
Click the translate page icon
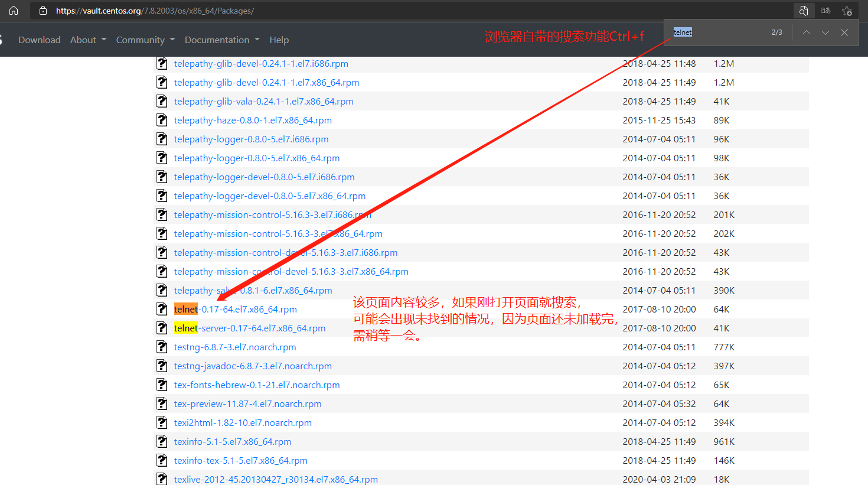coord(825,10)
